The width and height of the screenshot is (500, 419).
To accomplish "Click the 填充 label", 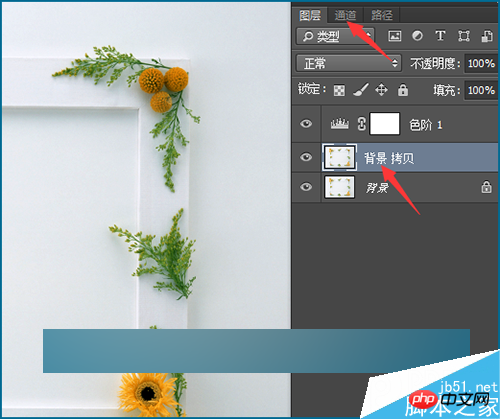I will pyautogui.click(x=446, y=90).
